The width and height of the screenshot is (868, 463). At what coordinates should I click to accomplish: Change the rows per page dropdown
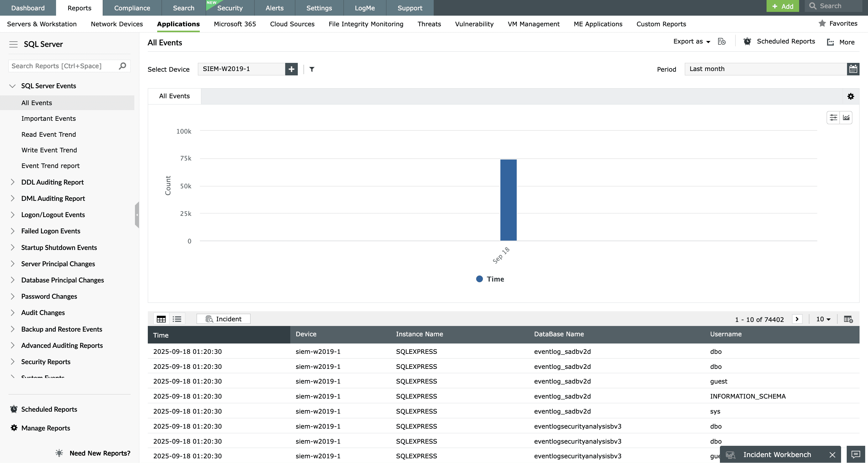click(x=823, y=319)
